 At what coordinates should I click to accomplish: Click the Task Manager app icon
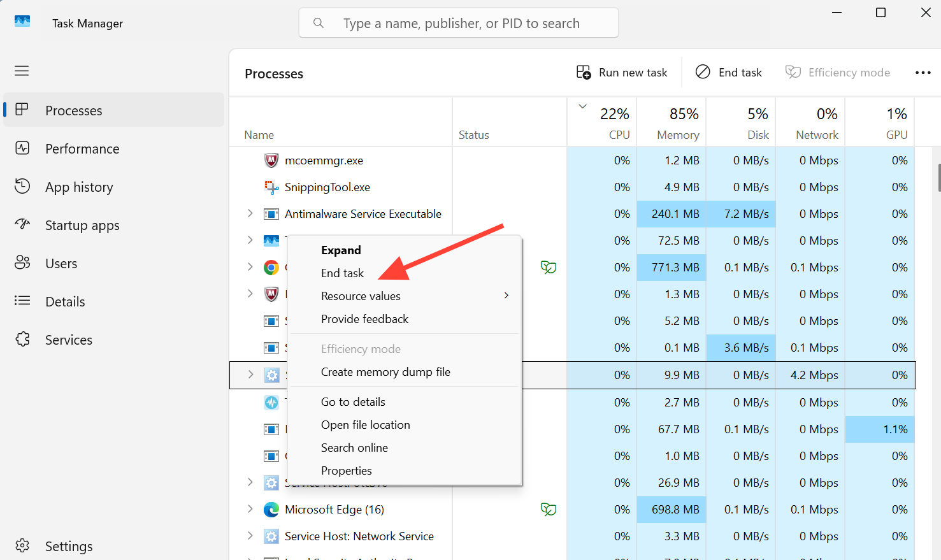point(22,22)
